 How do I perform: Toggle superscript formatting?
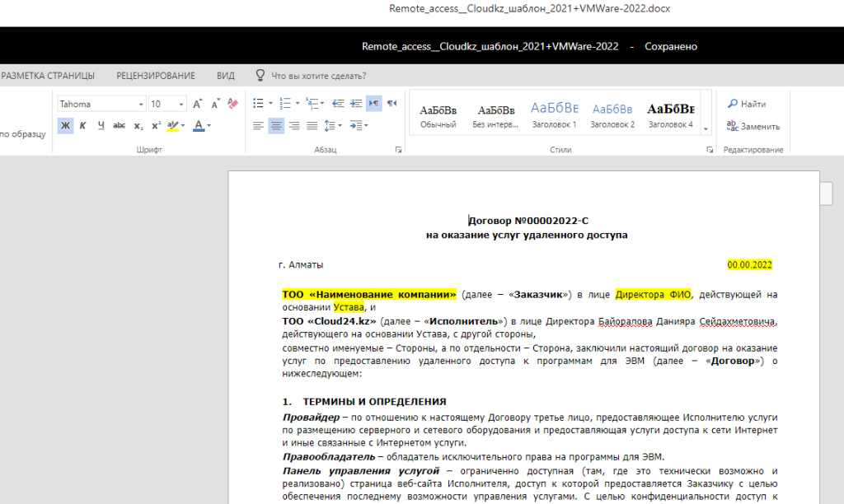156,126
